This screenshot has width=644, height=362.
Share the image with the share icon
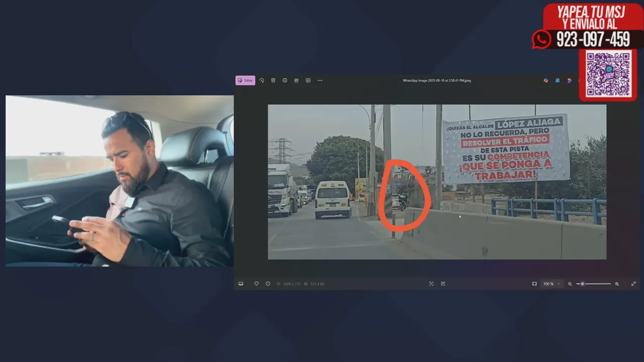tap(296, 80)
